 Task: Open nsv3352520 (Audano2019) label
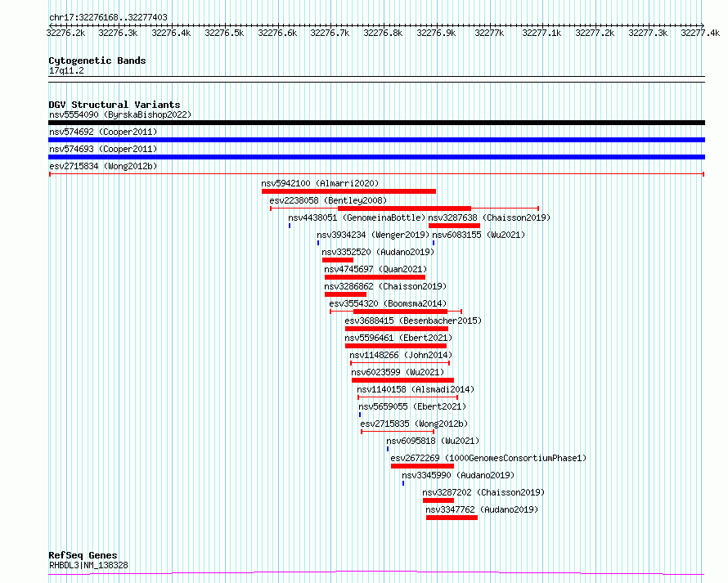(378, 252)
